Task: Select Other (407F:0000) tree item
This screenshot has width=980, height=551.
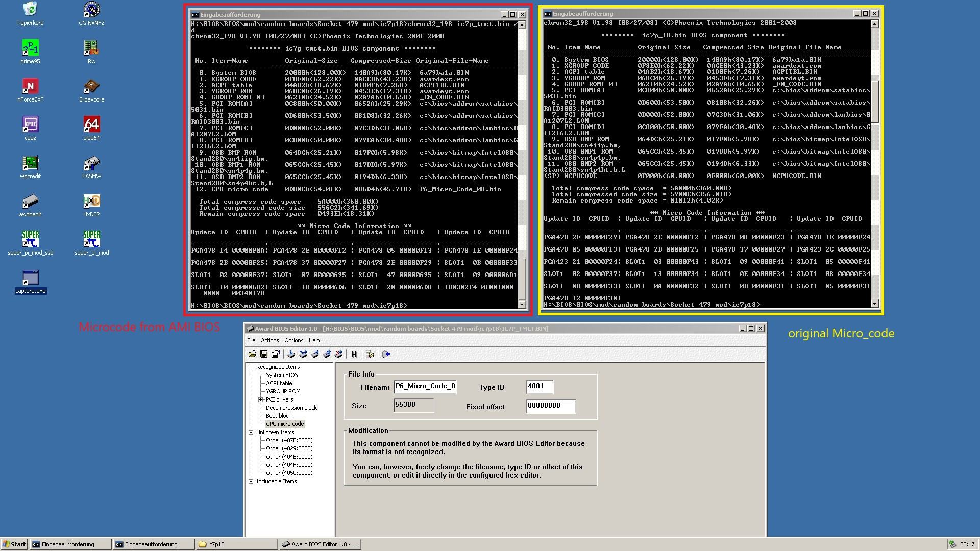Action: click(x=289, y=440)
